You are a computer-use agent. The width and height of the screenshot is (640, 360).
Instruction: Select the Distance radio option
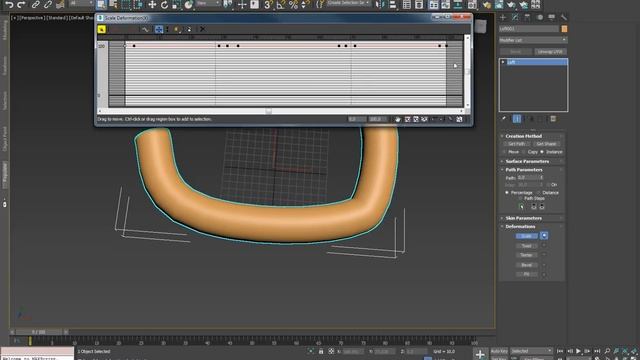[x=548, y=193]
